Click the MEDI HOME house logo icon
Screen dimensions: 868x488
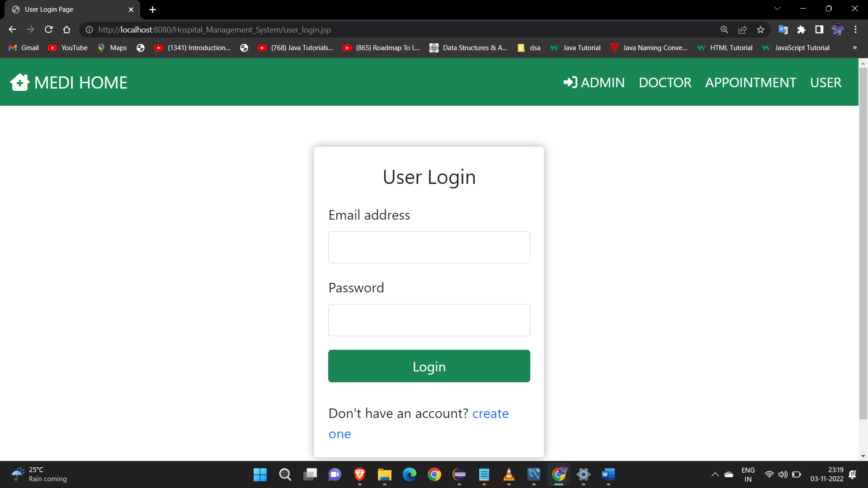tap(19, 83)
